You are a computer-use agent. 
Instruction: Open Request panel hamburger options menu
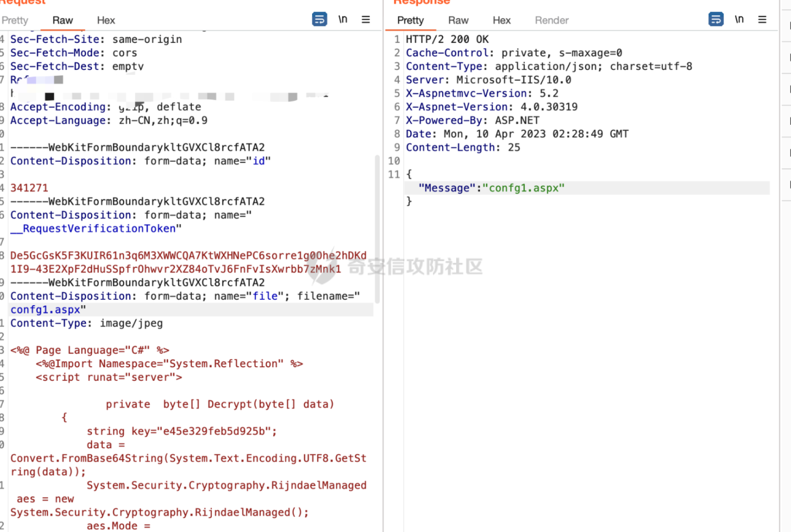[366, 19]
